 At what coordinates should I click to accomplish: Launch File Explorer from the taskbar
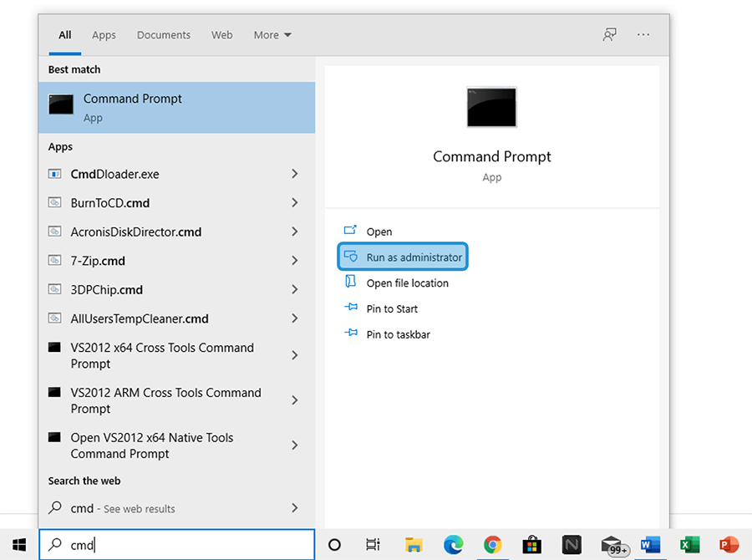click(x=414, y=545)
